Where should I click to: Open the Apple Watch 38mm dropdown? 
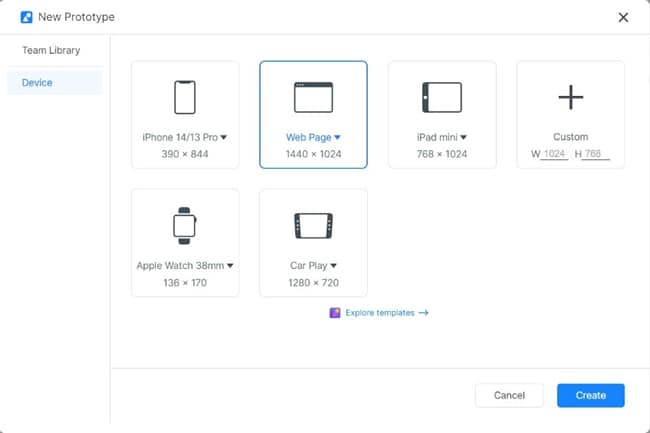pyautogui.click(x=230, y=266)
